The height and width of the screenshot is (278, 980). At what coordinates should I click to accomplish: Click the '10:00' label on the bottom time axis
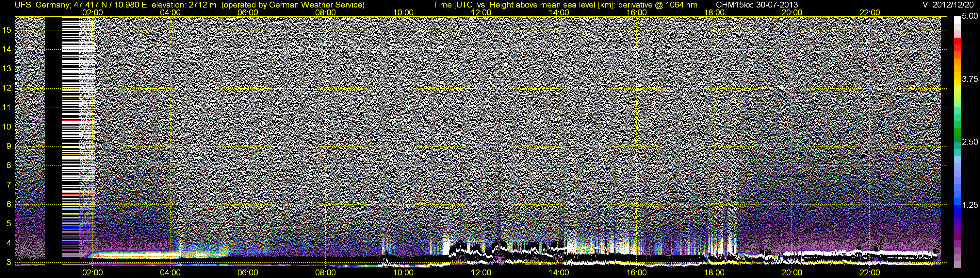pos(403,273)
